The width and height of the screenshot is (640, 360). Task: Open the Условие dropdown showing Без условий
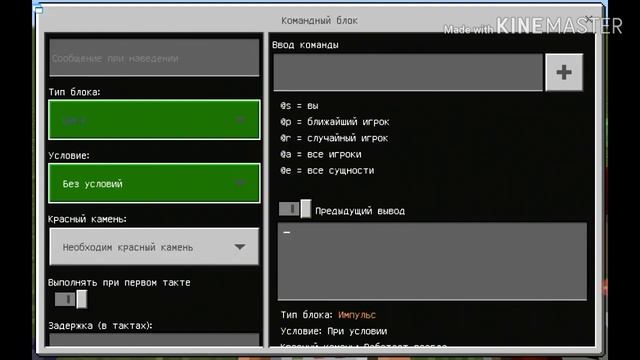[x=154, y=183]
